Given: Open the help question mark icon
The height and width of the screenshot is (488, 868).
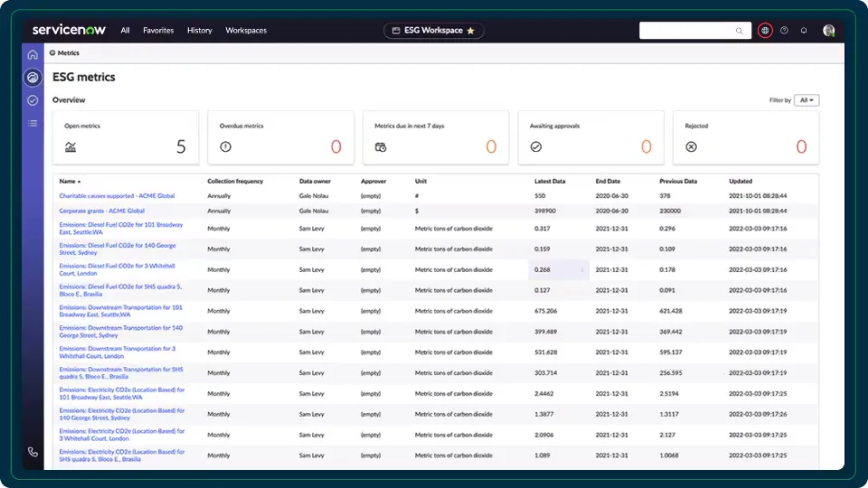Looking at the screenshot, I should tap(784, 31).
